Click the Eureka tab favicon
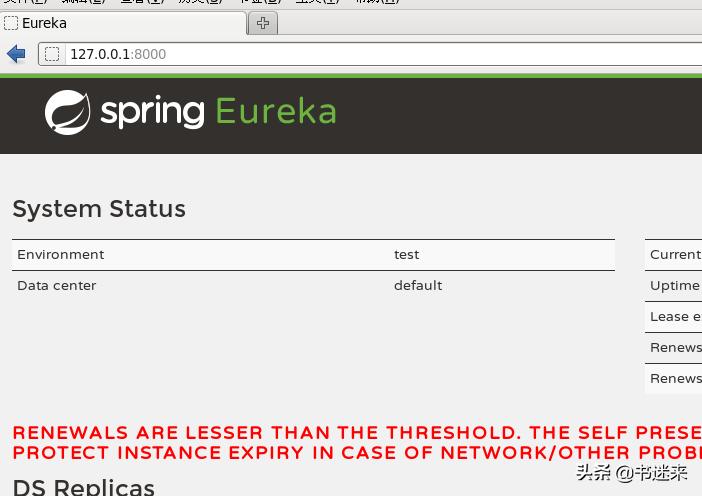Image resolution: width=702 pixels, height=496 pixels. pyautogui.click(x=11, y=23)
